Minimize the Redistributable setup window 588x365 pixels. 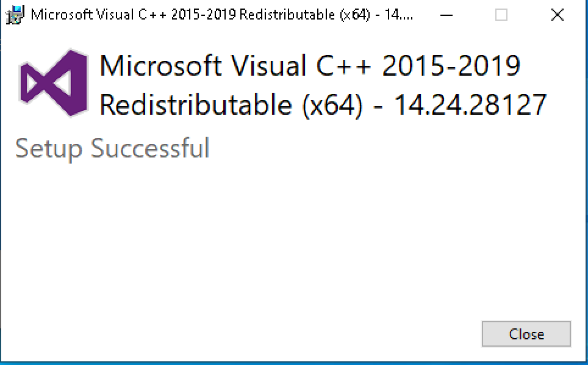coord(446,15)
